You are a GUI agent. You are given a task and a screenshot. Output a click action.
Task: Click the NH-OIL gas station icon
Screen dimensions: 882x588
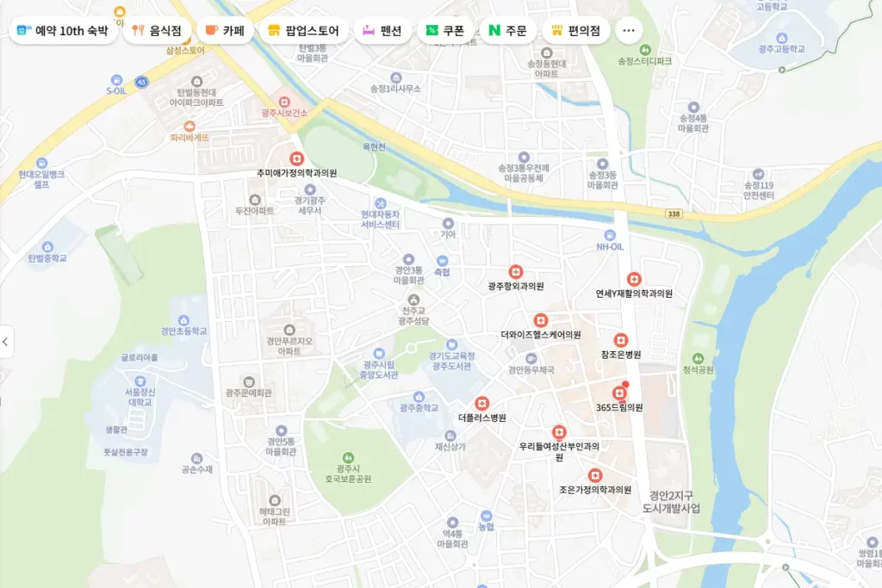coord(610,235)
